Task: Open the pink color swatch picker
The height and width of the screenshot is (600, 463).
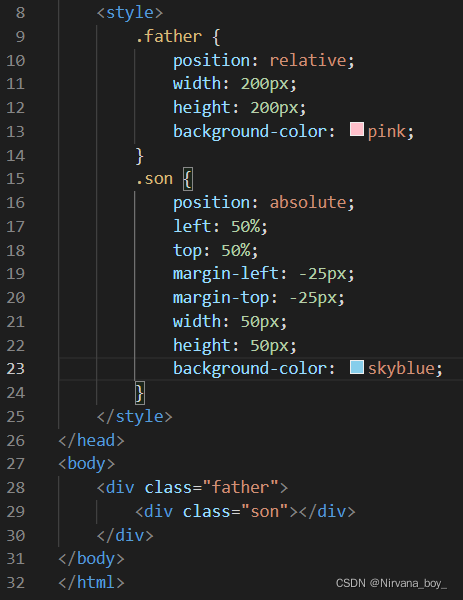Action: [357, 129]
